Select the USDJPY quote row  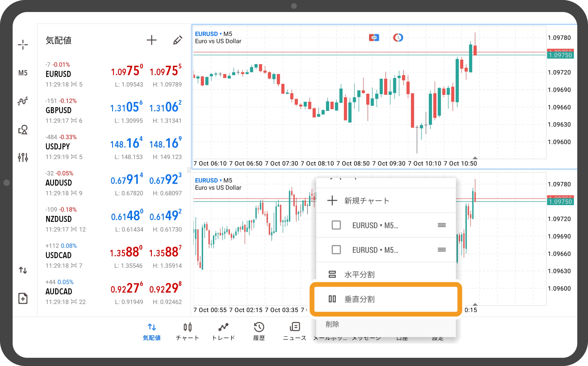pos(114,147)
